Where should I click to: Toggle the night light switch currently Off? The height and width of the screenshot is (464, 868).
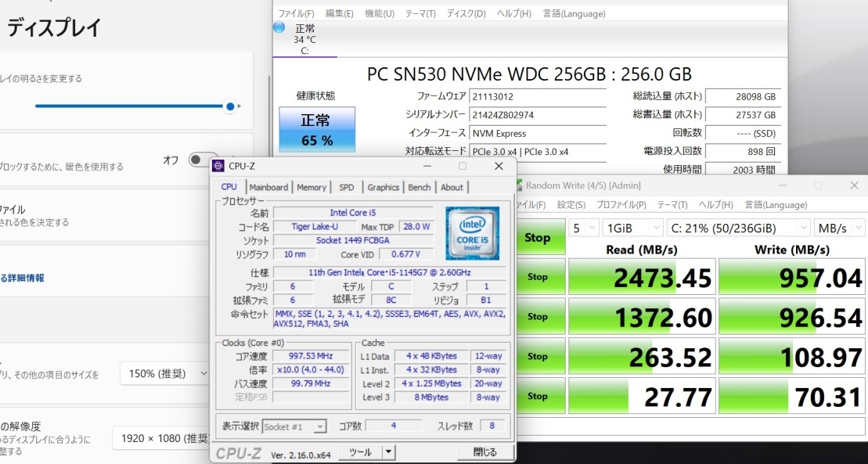(203, 160)
